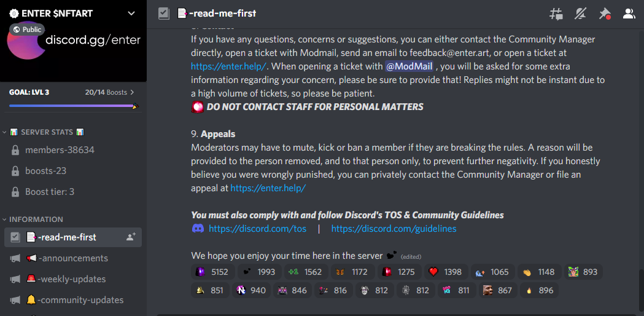Click the @ModMail mention
This screenshot has width=644, height=316.
coord(409,66)
